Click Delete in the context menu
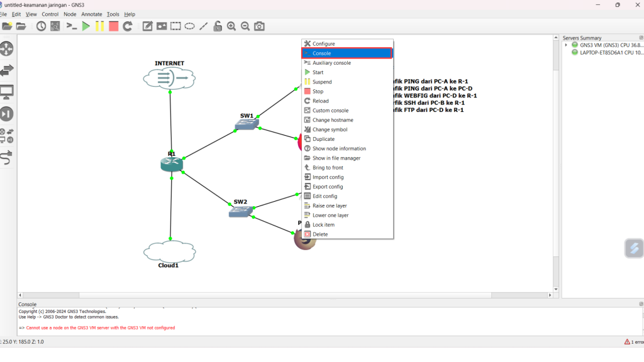This screenshot has height=362, width=644. pyautogui.click(x=320, y=234)
